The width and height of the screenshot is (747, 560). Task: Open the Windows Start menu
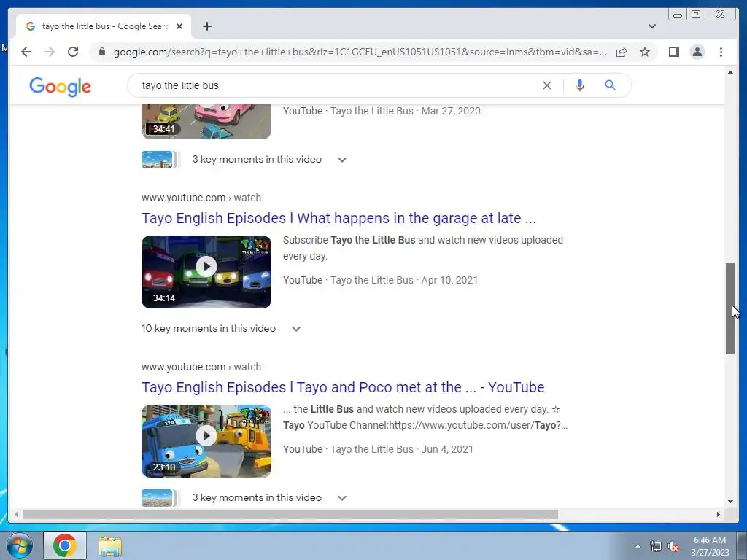tap(18, 545)
